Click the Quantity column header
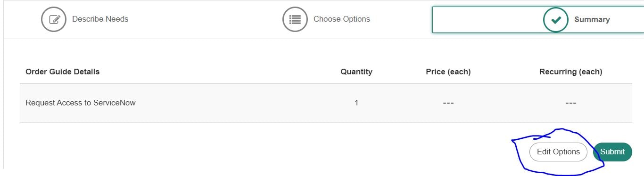 [356, 72]
